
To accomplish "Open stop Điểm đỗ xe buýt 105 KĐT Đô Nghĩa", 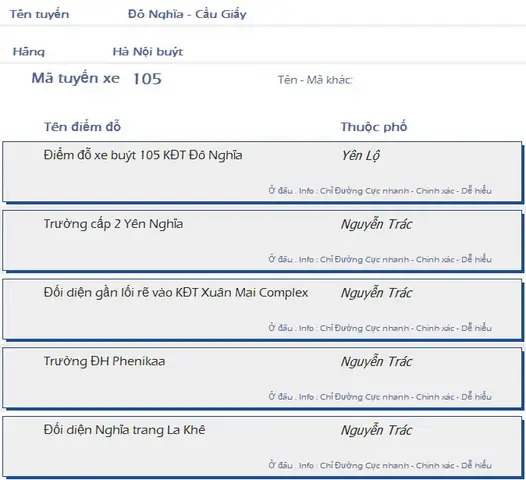I will pos(143,156).
